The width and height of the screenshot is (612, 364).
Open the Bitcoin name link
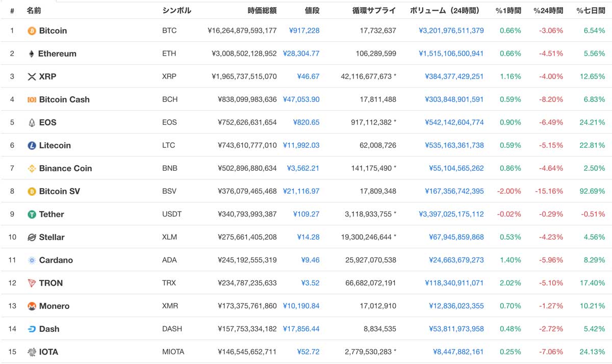pos(53,31)
